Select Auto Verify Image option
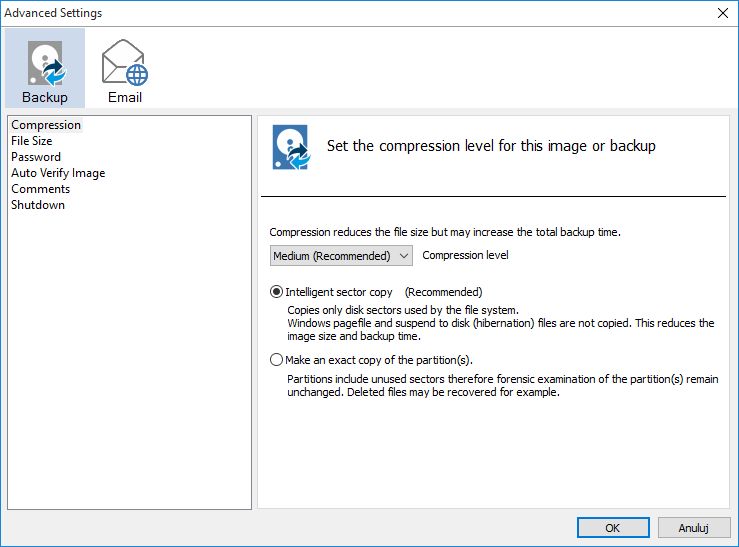Screen dimensions: 739x547 pyautogui.click(x=58, y=173)
